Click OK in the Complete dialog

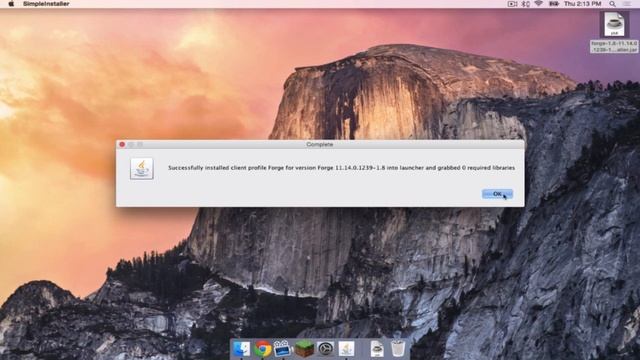tap(497, 194)
